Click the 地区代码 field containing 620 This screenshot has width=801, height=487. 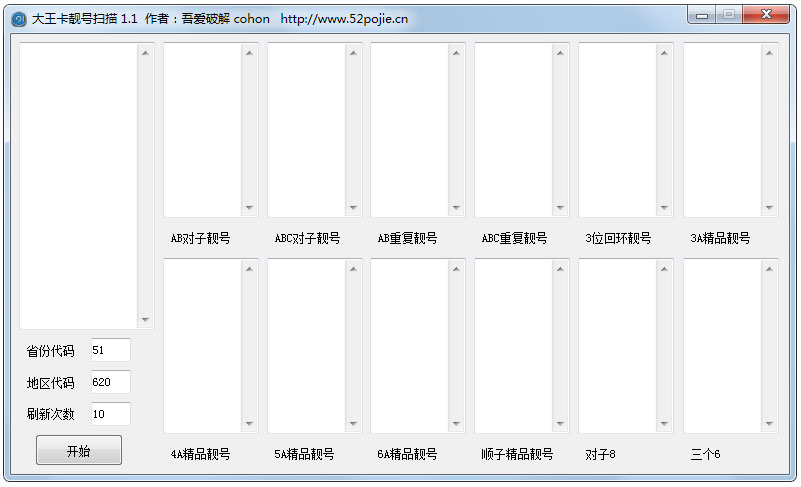(x=110, y=383)
